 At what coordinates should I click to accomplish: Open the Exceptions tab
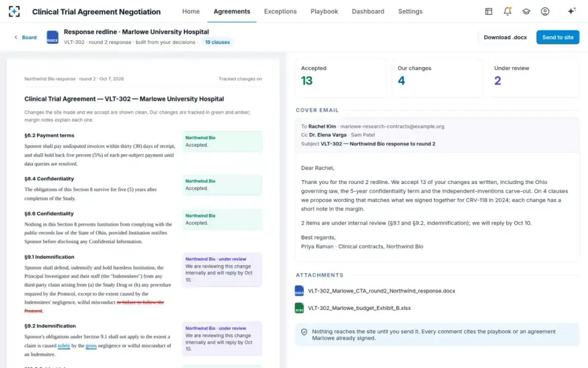pyautogui.click(x=280, y=11)
